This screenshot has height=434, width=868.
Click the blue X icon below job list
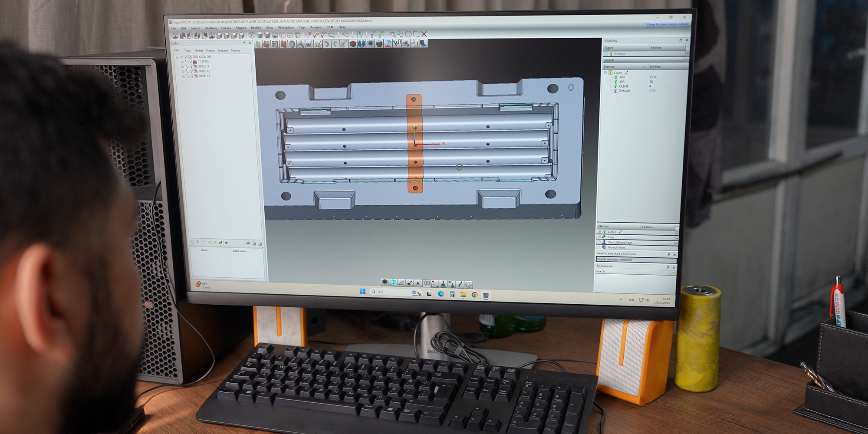pos(198,242)
